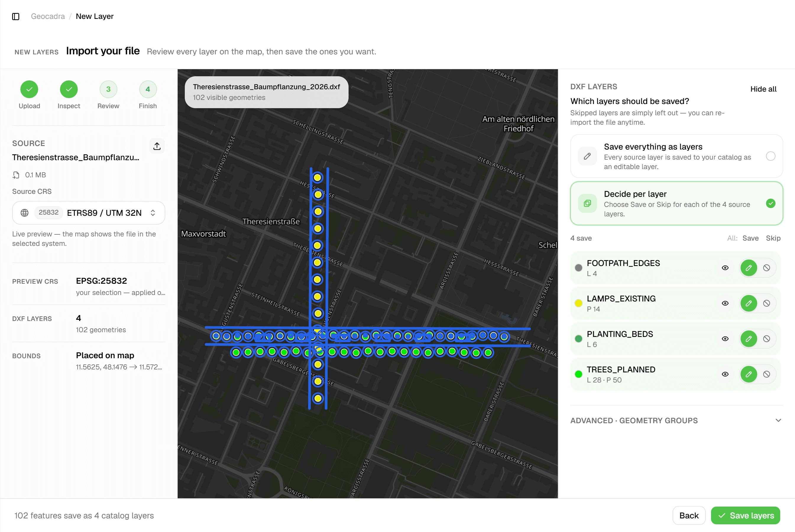This screenshot has height=532, width=795.
Task: Skip the LAMPS_EXISTING layer
Action: [x=767, y=303]
